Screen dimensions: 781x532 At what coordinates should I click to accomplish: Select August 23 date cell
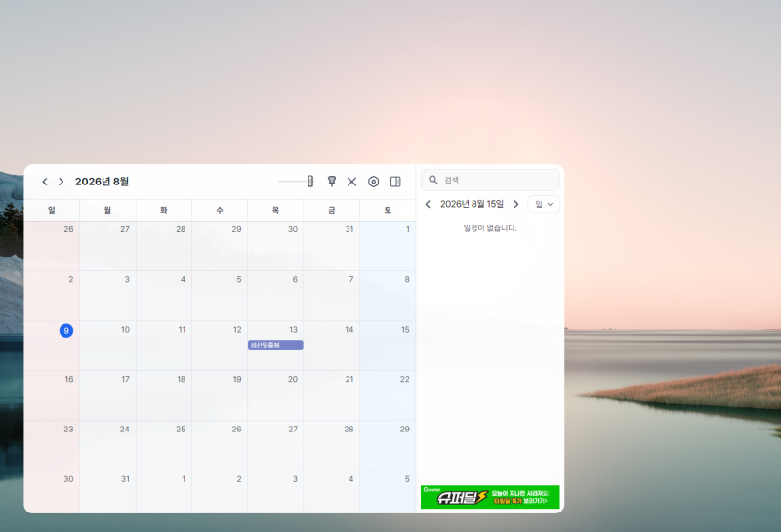point(52,445)
